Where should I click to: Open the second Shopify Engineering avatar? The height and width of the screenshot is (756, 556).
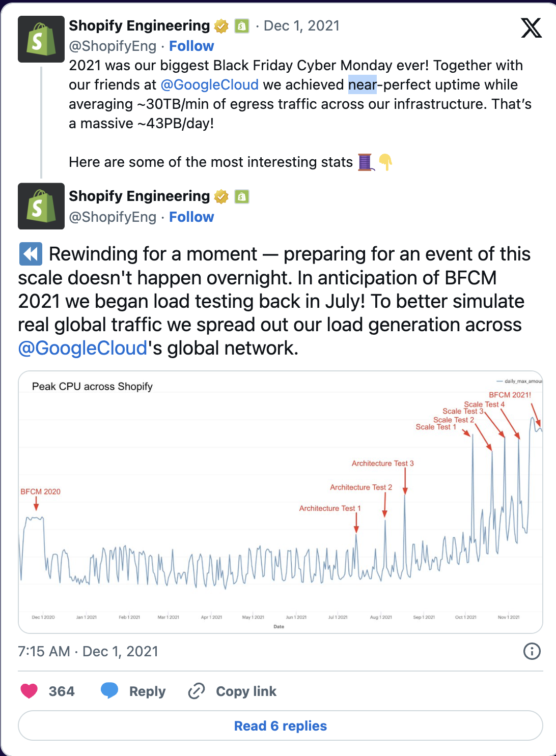[41, 206]
